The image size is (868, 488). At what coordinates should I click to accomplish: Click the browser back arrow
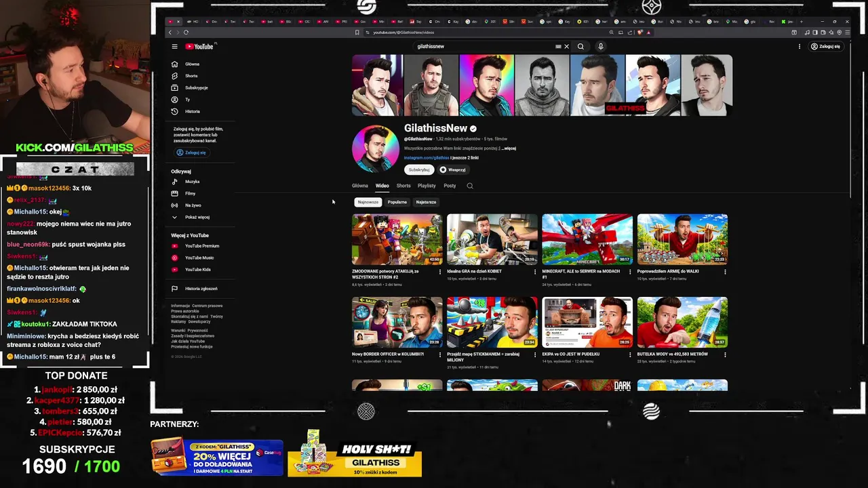tap(170, 33)
